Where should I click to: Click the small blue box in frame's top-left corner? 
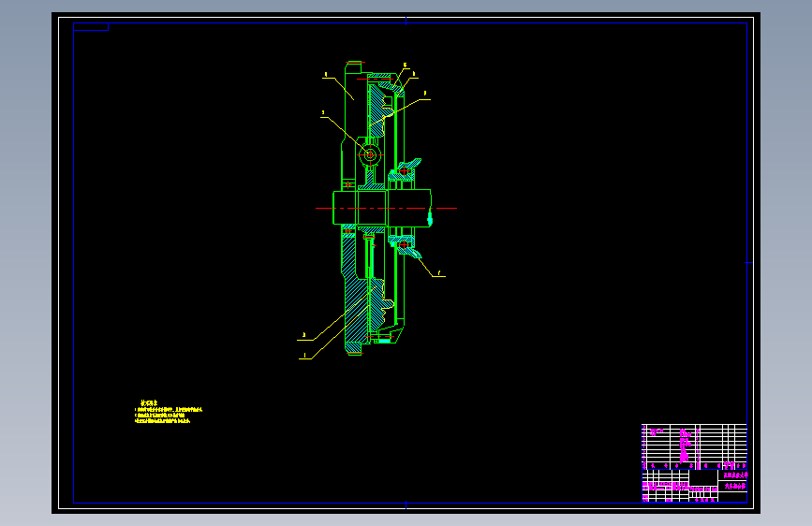[91, 26]
